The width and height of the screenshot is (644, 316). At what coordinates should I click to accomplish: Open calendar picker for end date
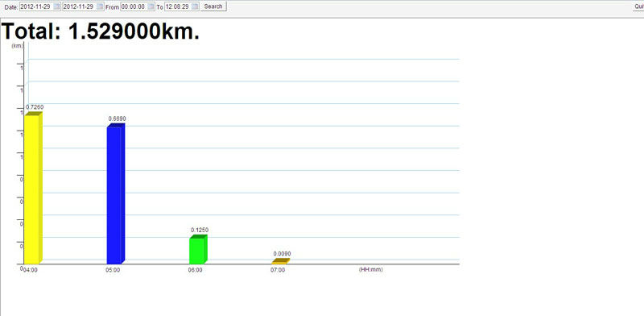click(100, 6)
